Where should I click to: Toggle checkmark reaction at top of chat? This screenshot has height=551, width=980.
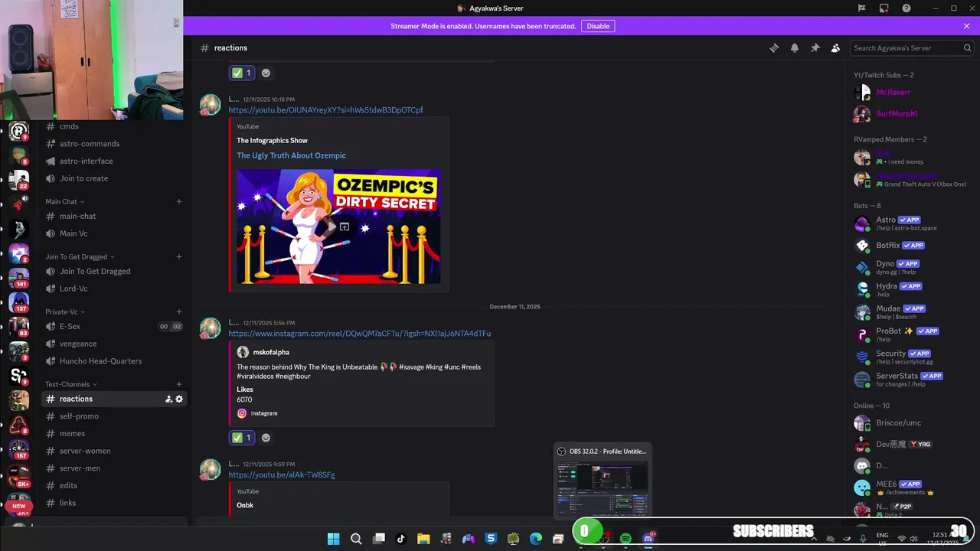[x=242, y=73]
